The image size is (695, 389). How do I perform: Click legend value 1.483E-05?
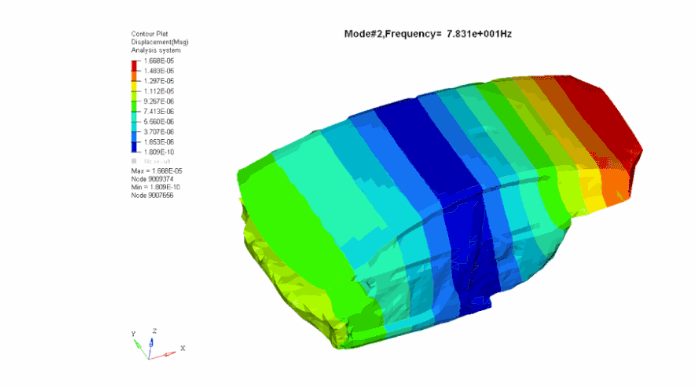pyautogui.click(x=159, y=71)
